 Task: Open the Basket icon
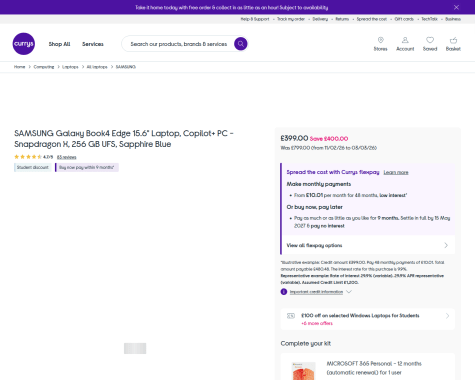453,40
